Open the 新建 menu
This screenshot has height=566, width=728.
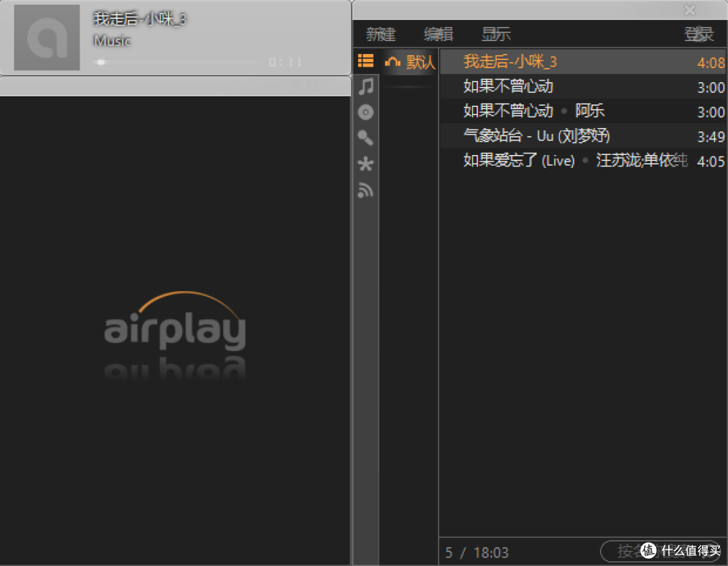381,34
